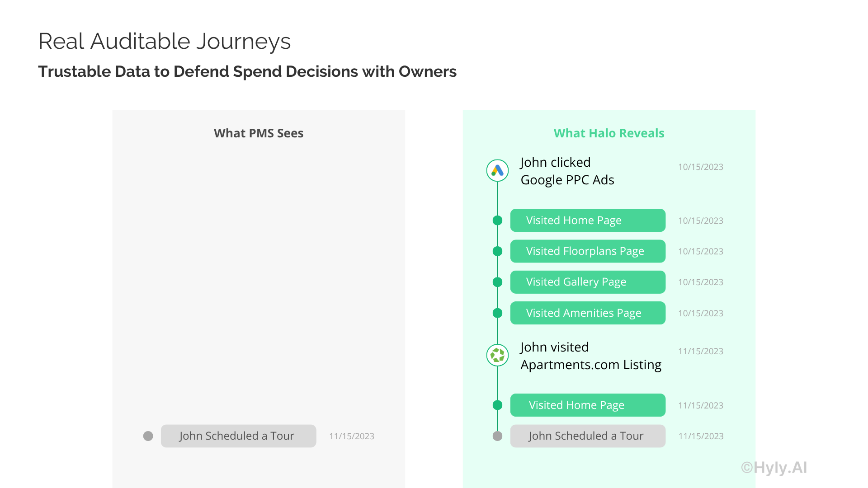Click the ©Hyly.AI watermark
This screenshot has width=868, height=488.
(x=774, y=468)
